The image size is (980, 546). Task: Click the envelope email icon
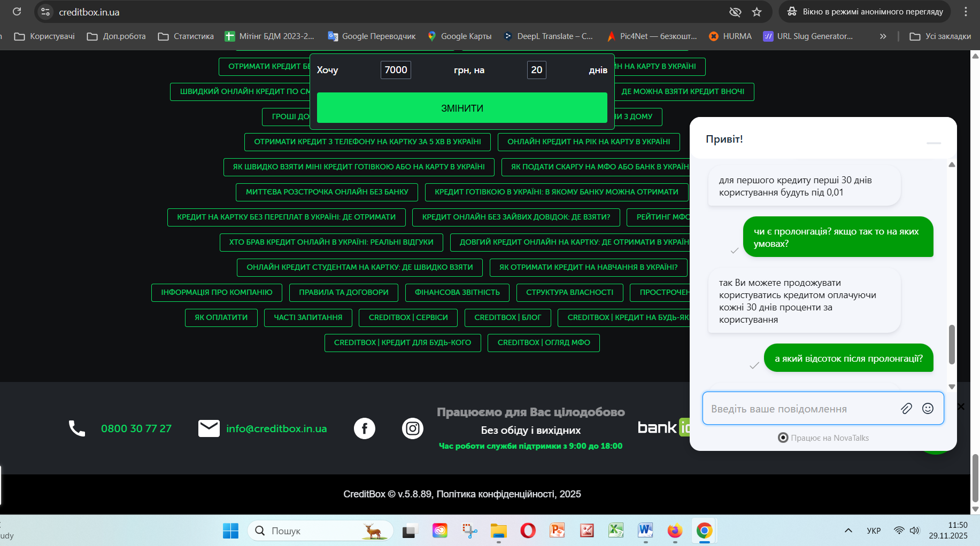209,428
